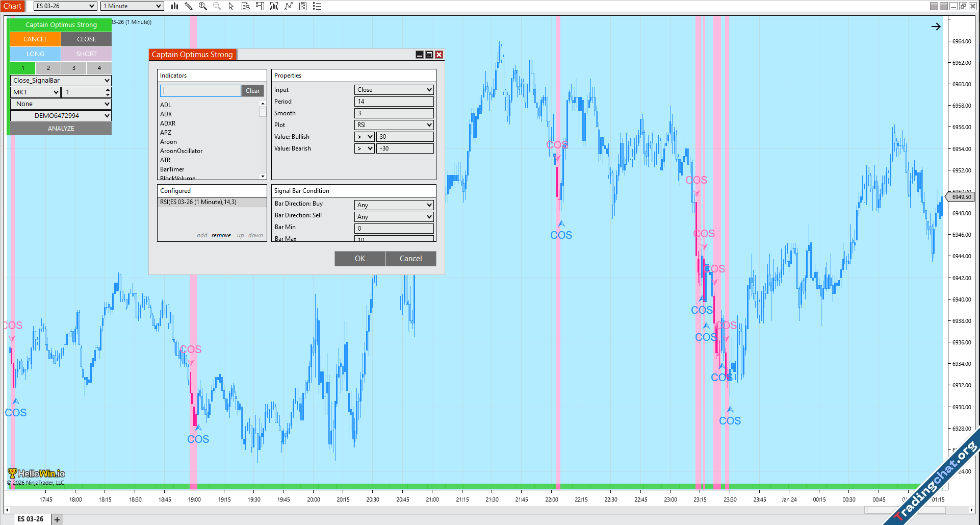Select the drawing tools pencil icon
980x525 pixels.
click(x=189, y=6)
